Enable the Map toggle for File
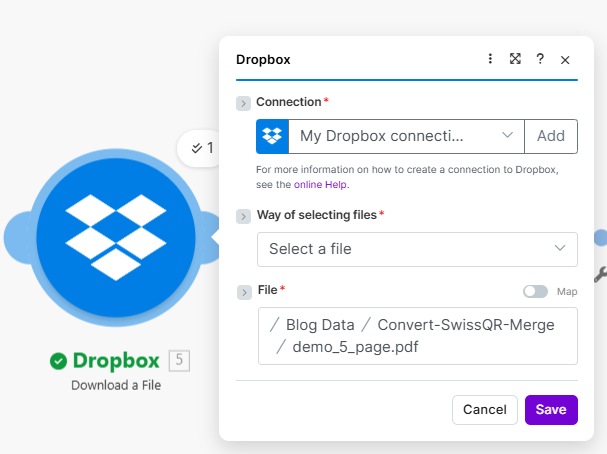 [x=536, y=291]
